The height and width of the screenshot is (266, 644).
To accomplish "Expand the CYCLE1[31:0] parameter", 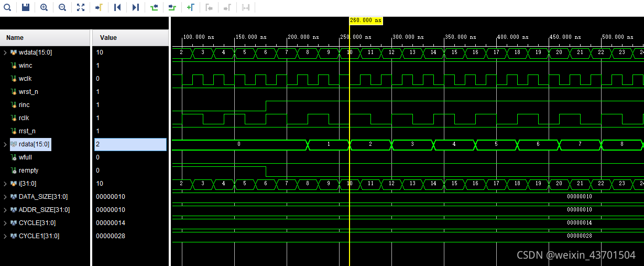I will tap(5, 236).
